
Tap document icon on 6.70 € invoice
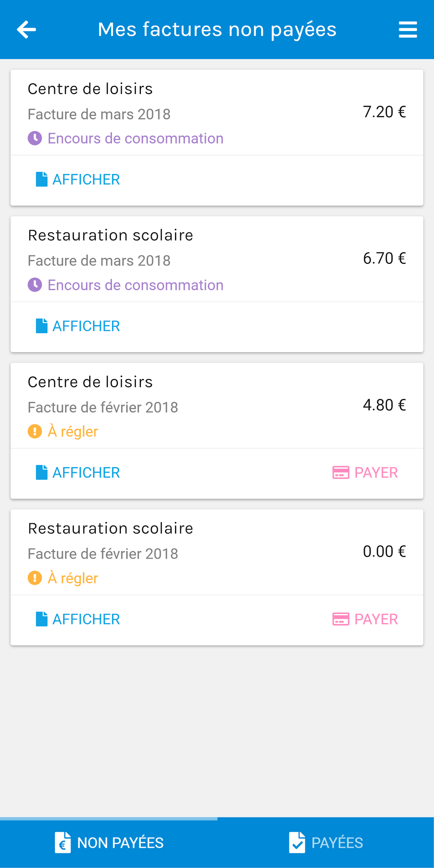[42, 326]
